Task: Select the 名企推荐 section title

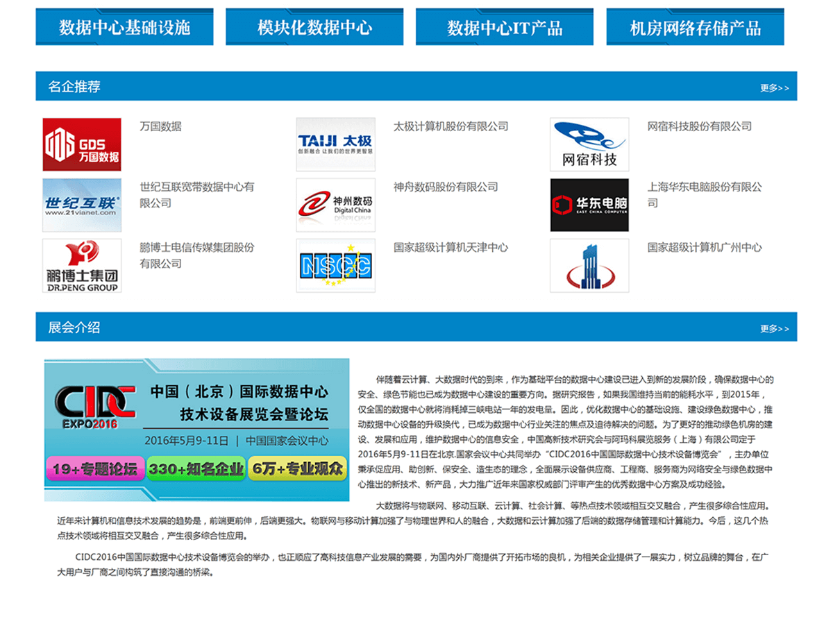Action: 74,87
